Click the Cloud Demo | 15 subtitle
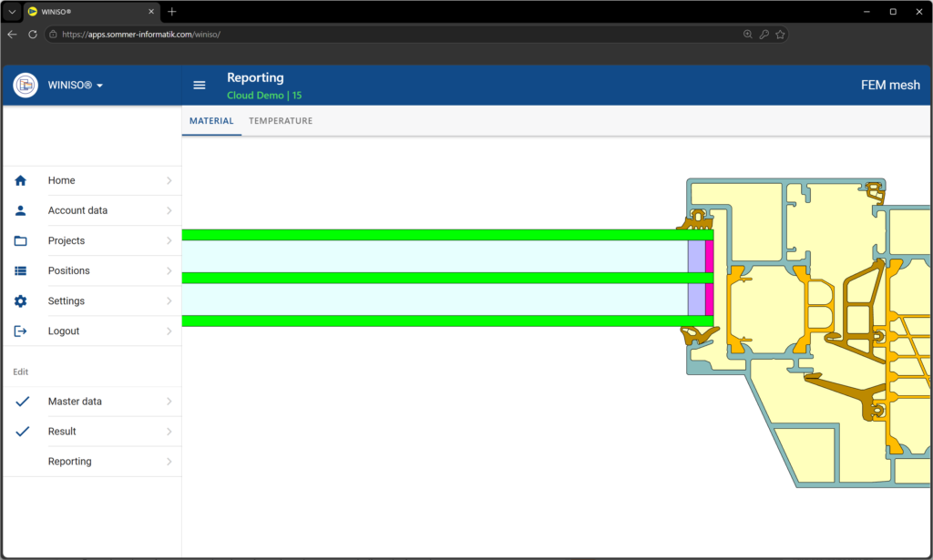The width and height of the screenshot is (933, 560). tap(264, 95)
